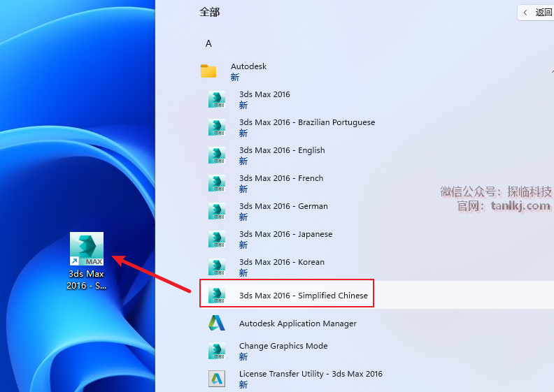554x392 pixels.
Task: Click the Autodesk Application Manager icon
Action: tap(217, 323)
